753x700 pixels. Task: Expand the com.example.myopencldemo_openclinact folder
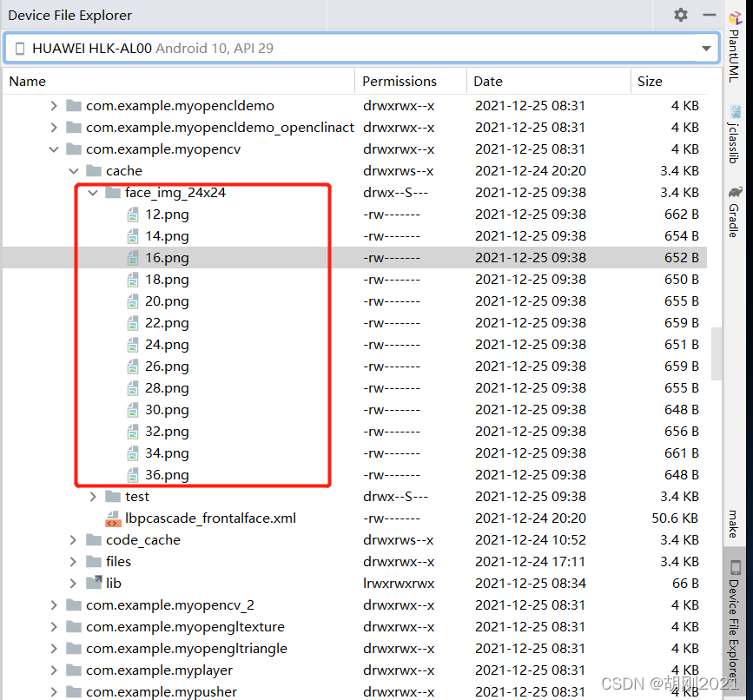[x=54, y=127]
